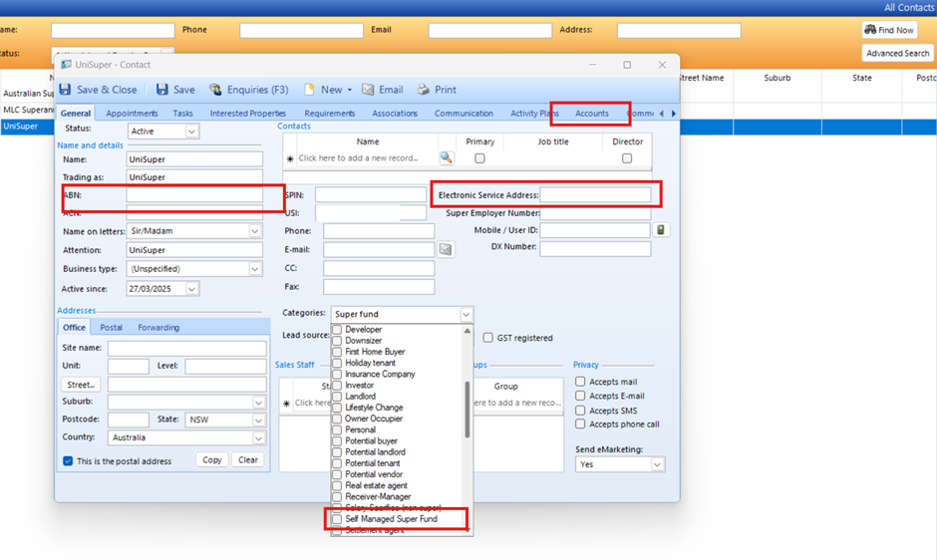Open Active since date picker
This screenshot has width=937, height=560.
pyautogui.click(x=191, y=289)
